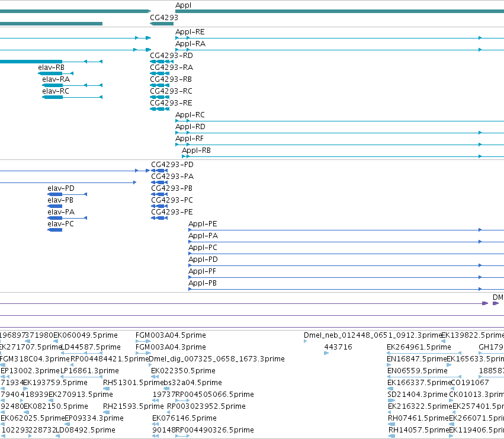Click the blue elav-PC coding bar
The width and height of the screenshot is (504, 439).
(54, 230)
